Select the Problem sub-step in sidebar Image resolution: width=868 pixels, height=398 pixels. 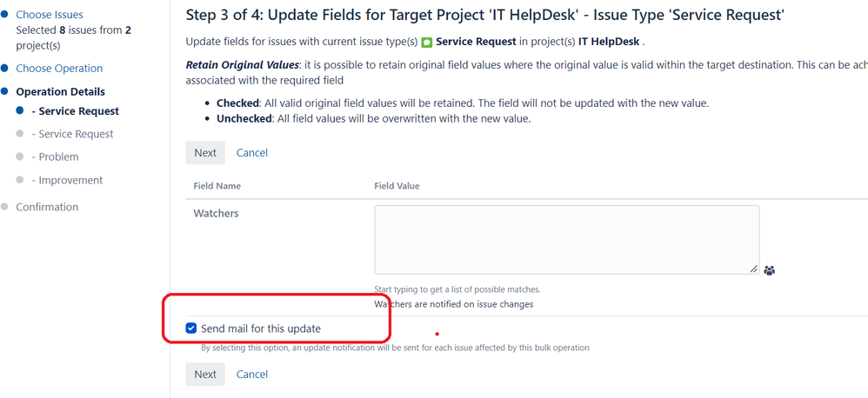(58, 157)
